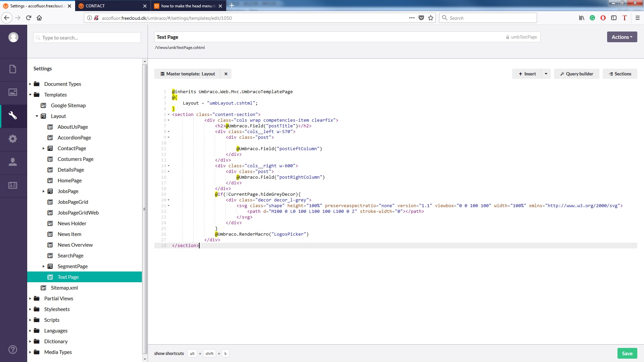Screen dimensions: 644x362
Task: Click the tree panel scrollbar
Action: click(145, 209)
